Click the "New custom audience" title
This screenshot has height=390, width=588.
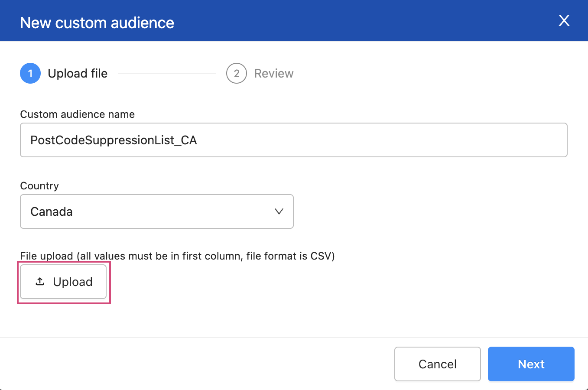tap(97, 23)
